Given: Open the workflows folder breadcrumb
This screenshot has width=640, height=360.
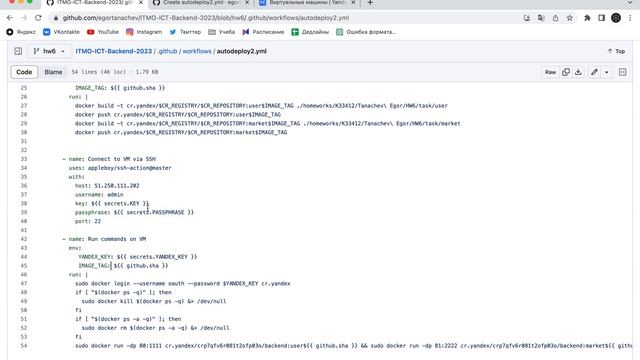Looking at the screenshot, I should click(197, 51).
